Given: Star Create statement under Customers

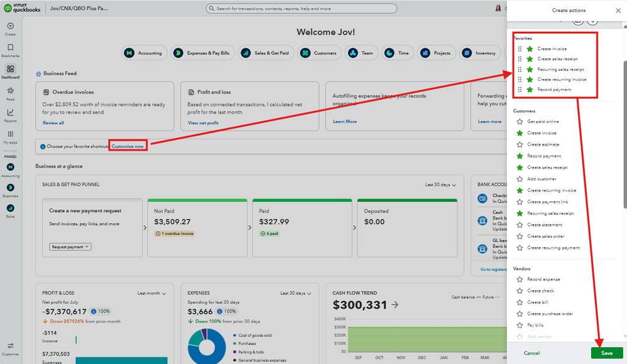Looking at the screenshot, I should pos(520,225).
